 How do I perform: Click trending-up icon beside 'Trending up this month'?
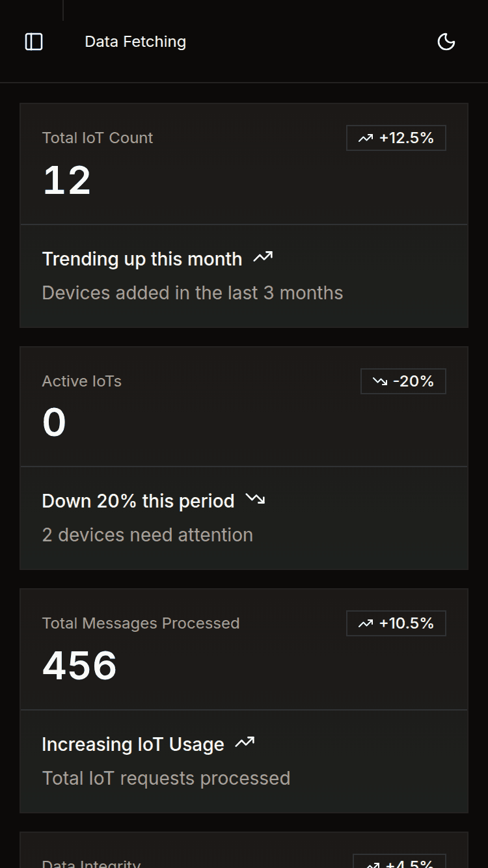[263, 258]
